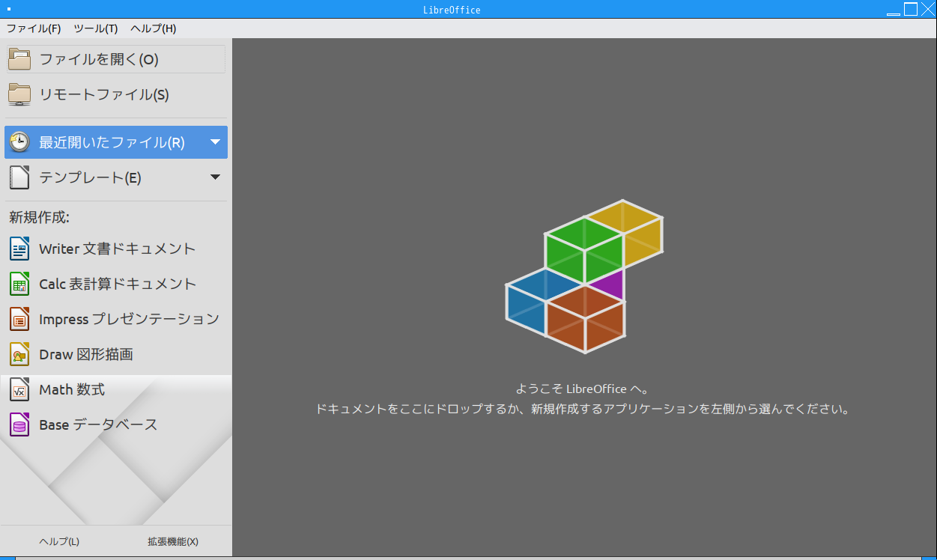Screen dimensions: 937x560
Task: Select 最近開いたファイル(R) button
Action: [x=115, y=142]
